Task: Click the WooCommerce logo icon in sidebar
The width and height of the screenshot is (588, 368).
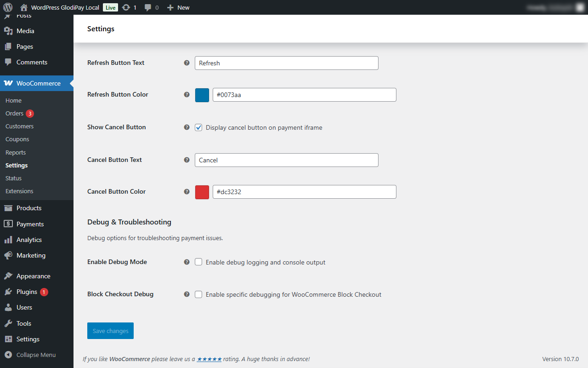Action: (8, 83)
